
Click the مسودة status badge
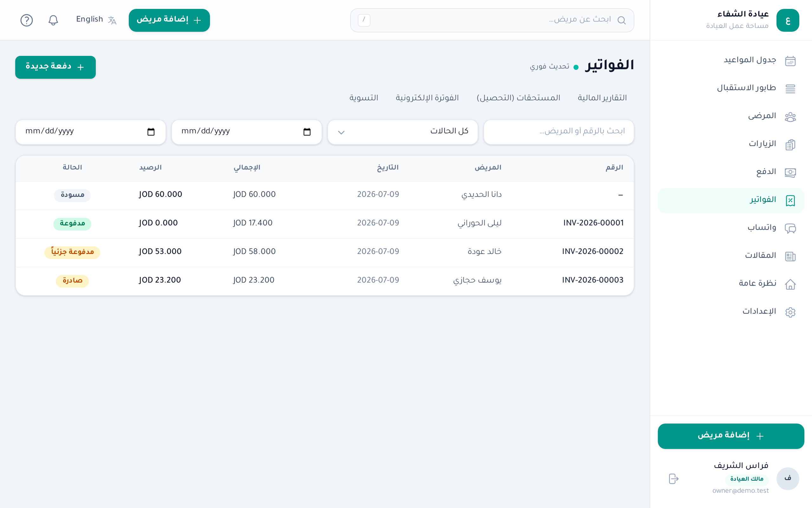pos(72,195)
